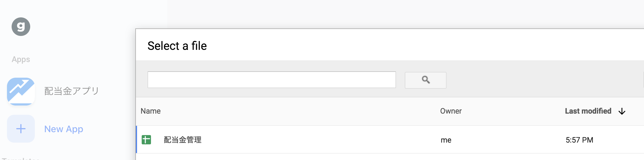Open the 配当金アプリ app icon
The height and width of the screenshot is (160, 644).
[x=21, y=91]
